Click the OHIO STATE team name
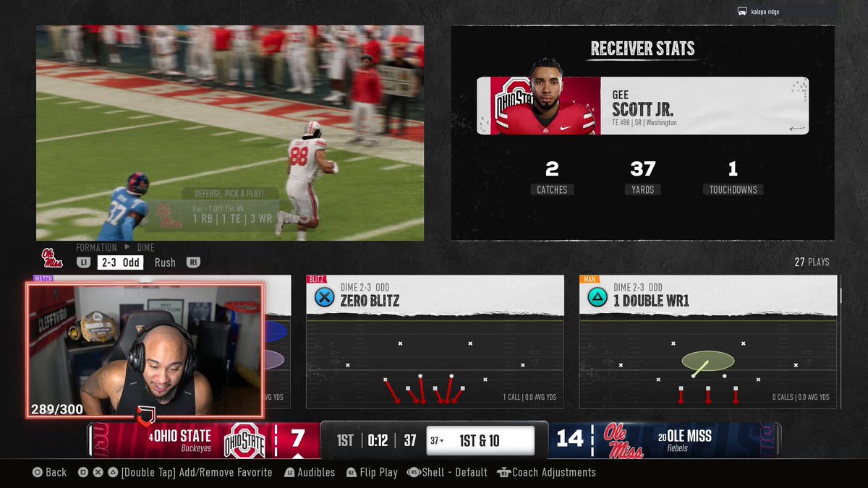868x488 pixels. [182, 436]
